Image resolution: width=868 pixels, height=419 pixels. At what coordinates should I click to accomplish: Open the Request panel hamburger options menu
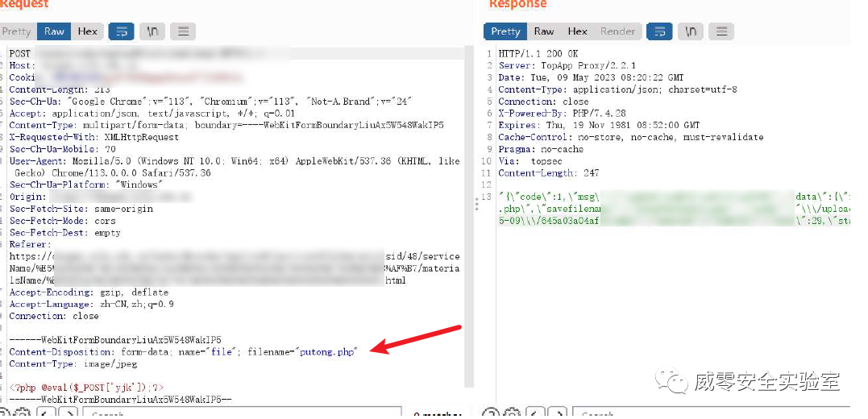[x=183, y=31]
